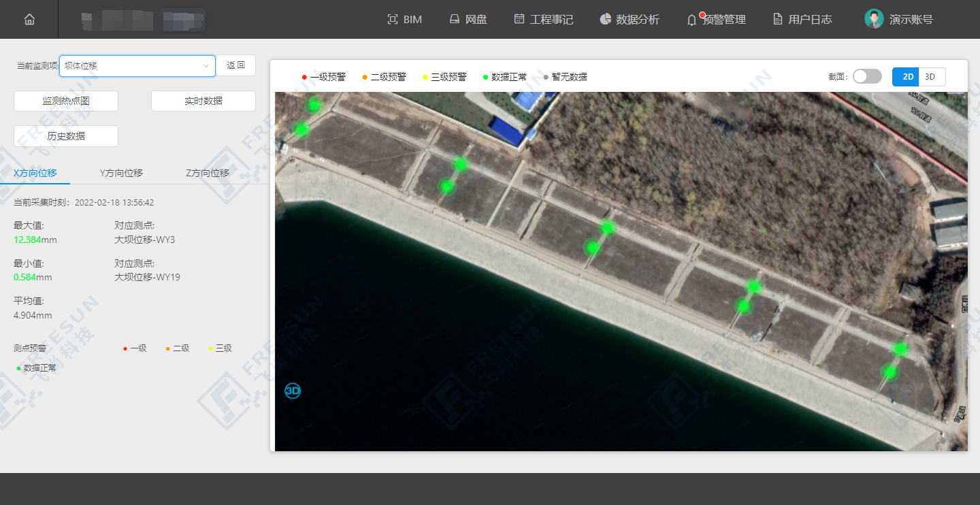Click the top-left green monitoring point on map
Viewport: 980px width, 505px height.
pyautogui.click(x=314, y=105)
